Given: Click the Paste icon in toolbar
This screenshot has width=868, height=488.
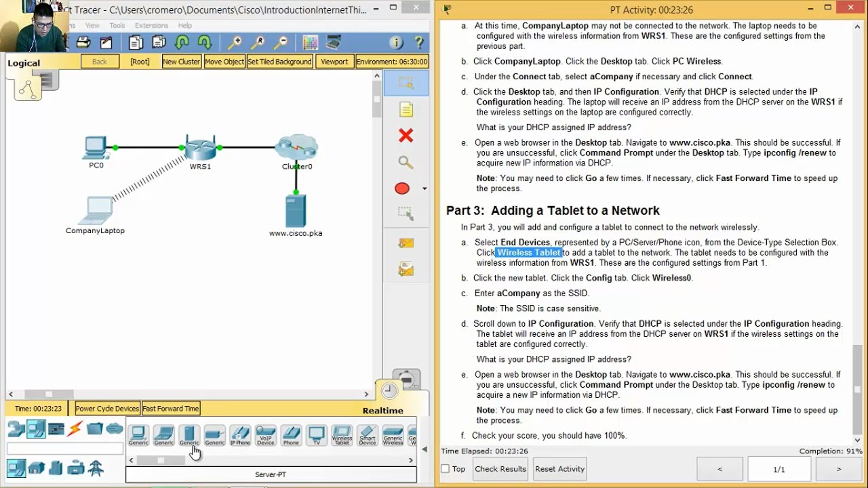Looking at the screenshot, I should 159,43.
